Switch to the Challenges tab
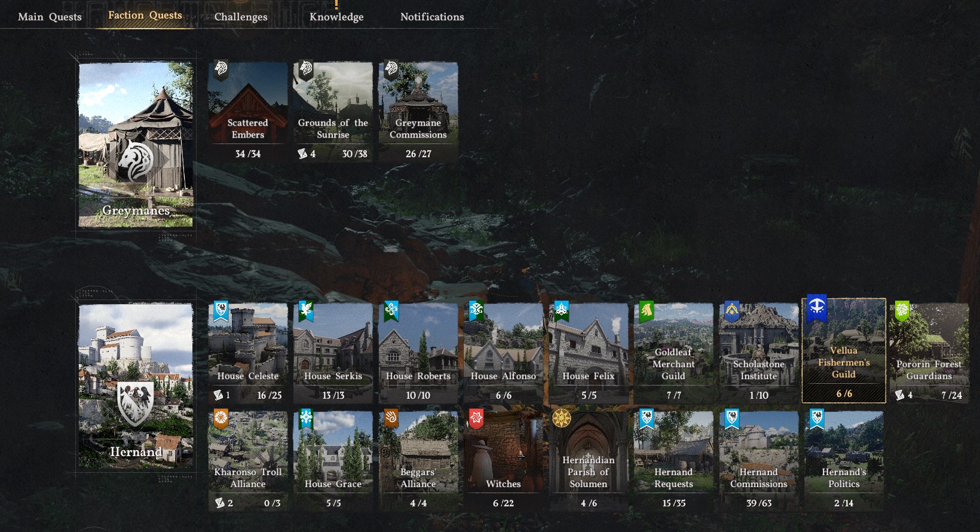980x532 pixels. click(x=241, y=17)
